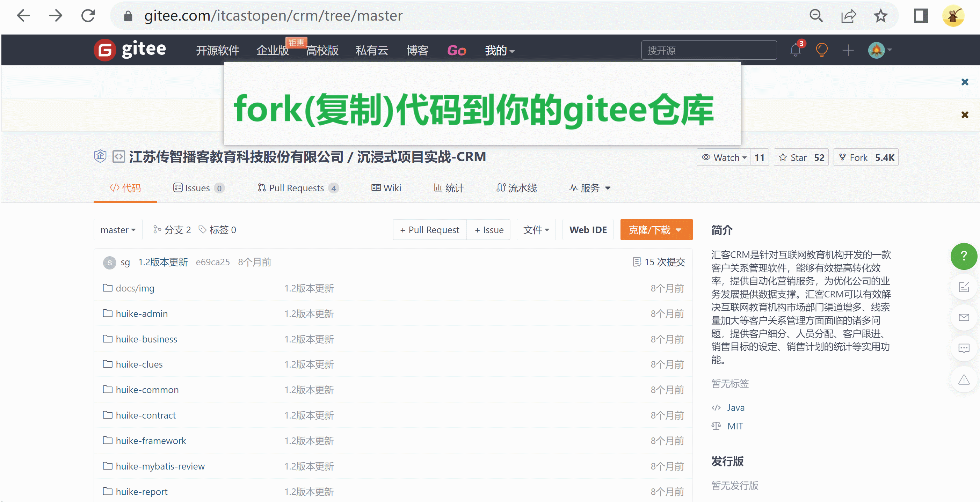Open notifications bell with 3 unread
The image size is (980, 502).
pyautogui.click(x=796, y=50)
